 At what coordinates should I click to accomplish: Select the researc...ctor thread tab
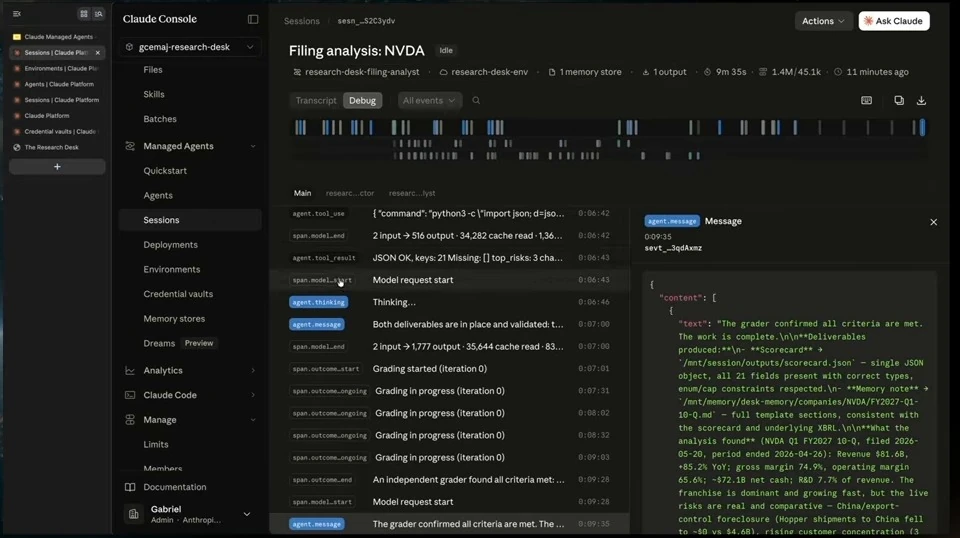[x=350, y=193]
